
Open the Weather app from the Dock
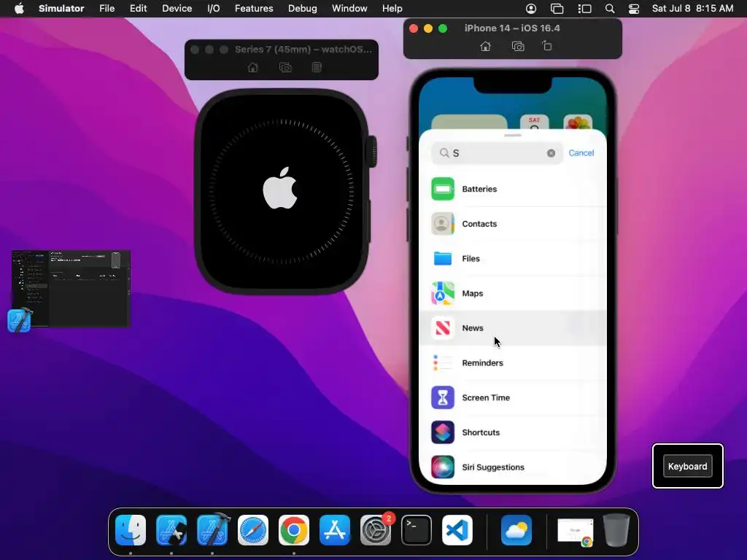[x=516, y=530]
